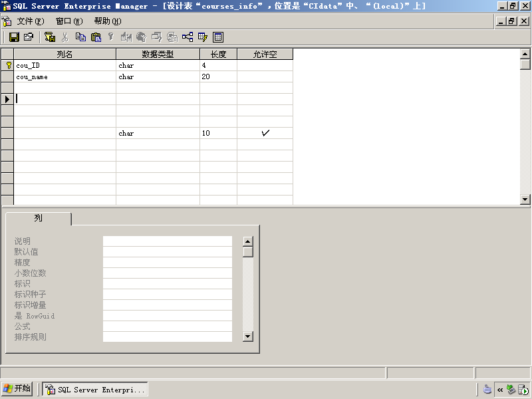This screenshot has width=532, height=399.
Task: Click the Paste clipboard icon
Action: tap(96, 37)
